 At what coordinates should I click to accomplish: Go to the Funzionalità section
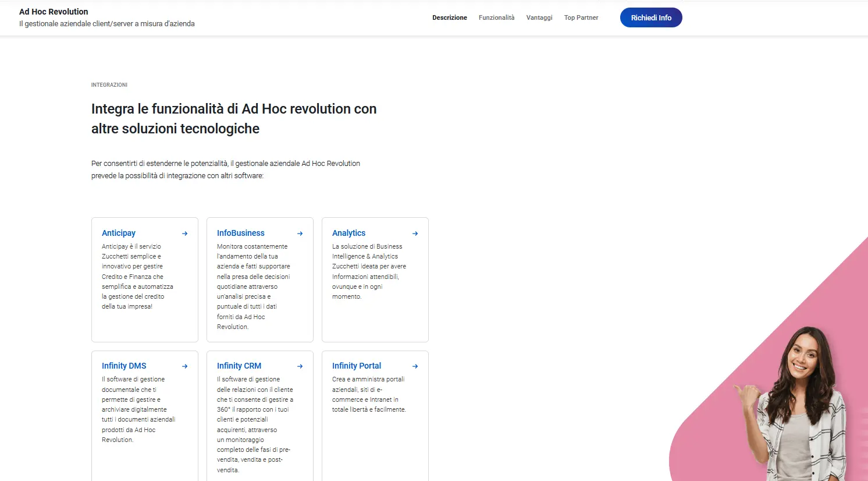pyautogui.click(x=497, y=17)
